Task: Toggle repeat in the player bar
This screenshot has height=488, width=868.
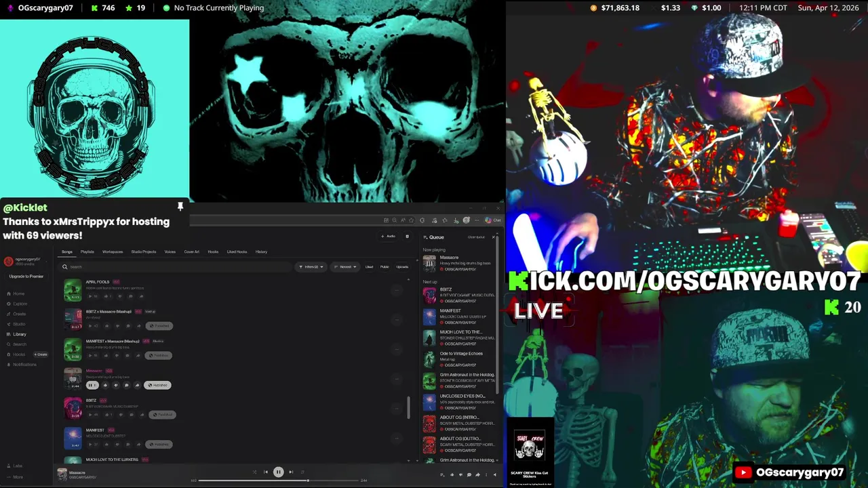Action: [x=302, y=472]
